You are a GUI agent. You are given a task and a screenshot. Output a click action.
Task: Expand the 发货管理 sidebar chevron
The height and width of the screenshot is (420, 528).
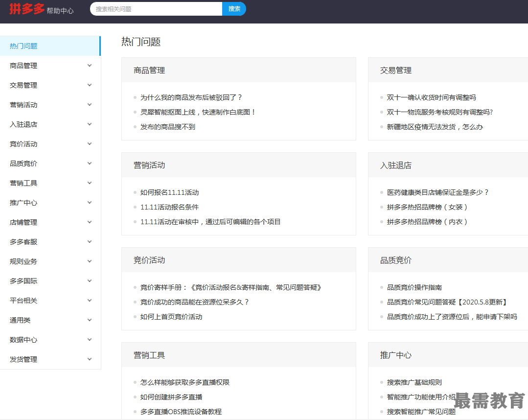pyautogui.click(x=90, y=359)
